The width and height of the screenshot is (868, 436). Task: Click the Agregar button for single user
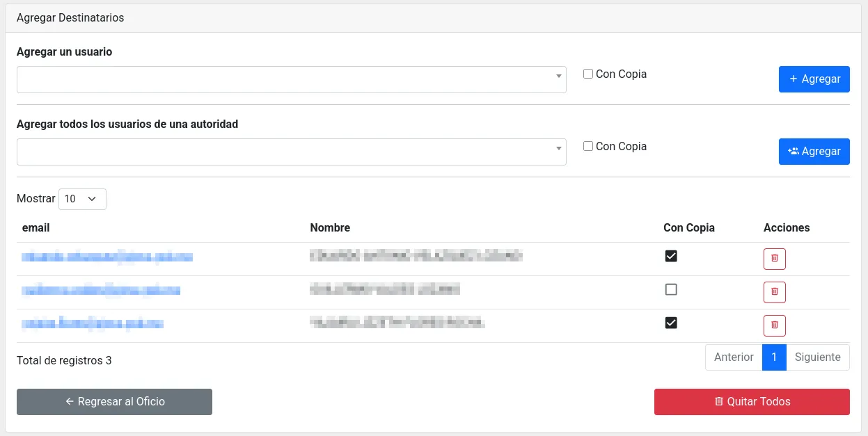(x=814, y=79)
